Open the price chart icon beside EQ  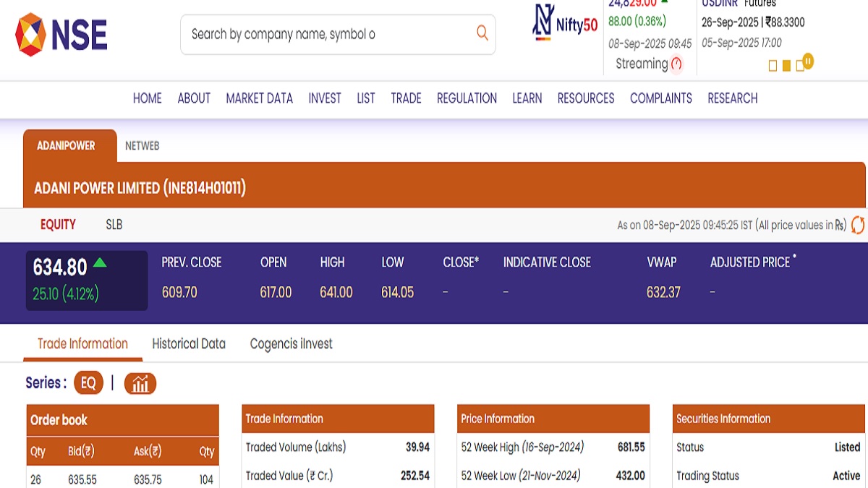[x=140, y=383]
